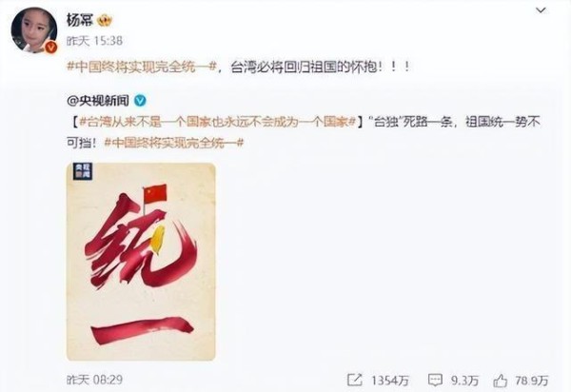Viewport: 571px width, 392px height.
Task: Click the CCTV news logo on image
Action: pyautogui.click(x=83, y=171)
